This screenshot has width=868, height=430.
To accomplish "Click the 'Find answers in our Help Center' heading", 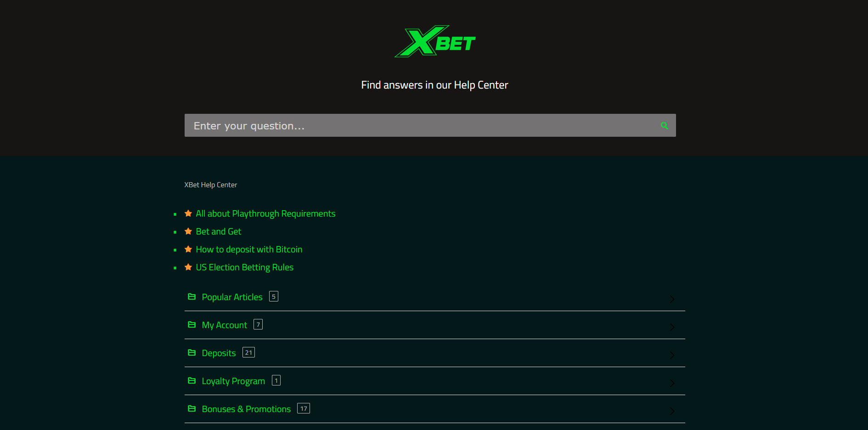I will pos(434,85).
